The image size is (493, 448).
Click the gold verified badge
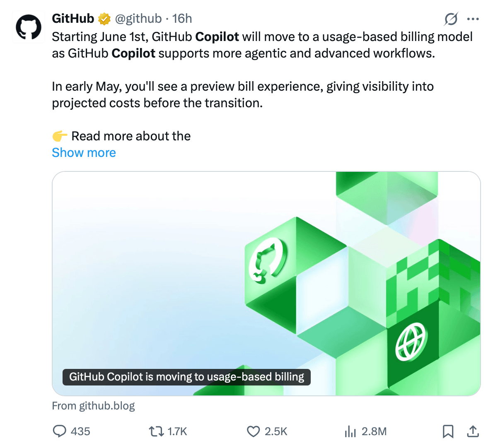(104, 19)
